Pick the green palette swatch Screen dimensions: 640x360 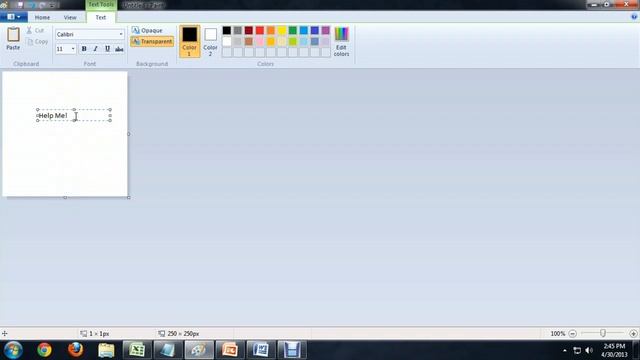click(293, 30)
